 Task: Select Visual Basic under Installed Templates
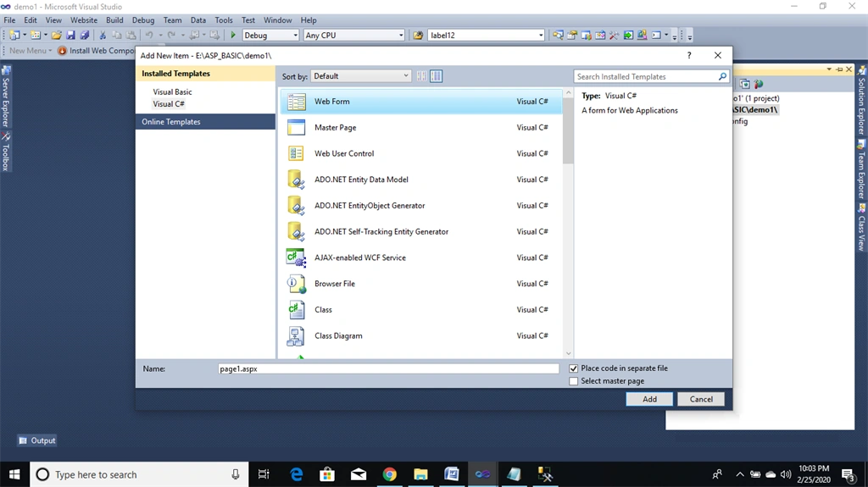click(173, 91)
